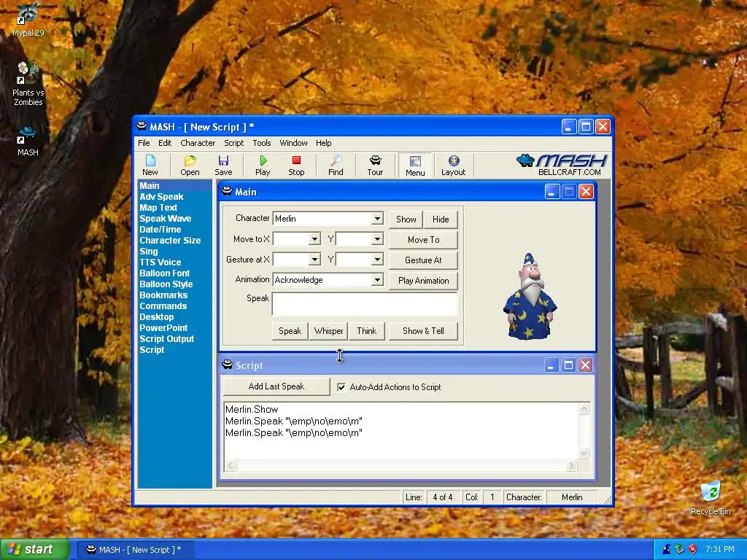Select Balloon Style in sidebar

(x=166, y=284)
